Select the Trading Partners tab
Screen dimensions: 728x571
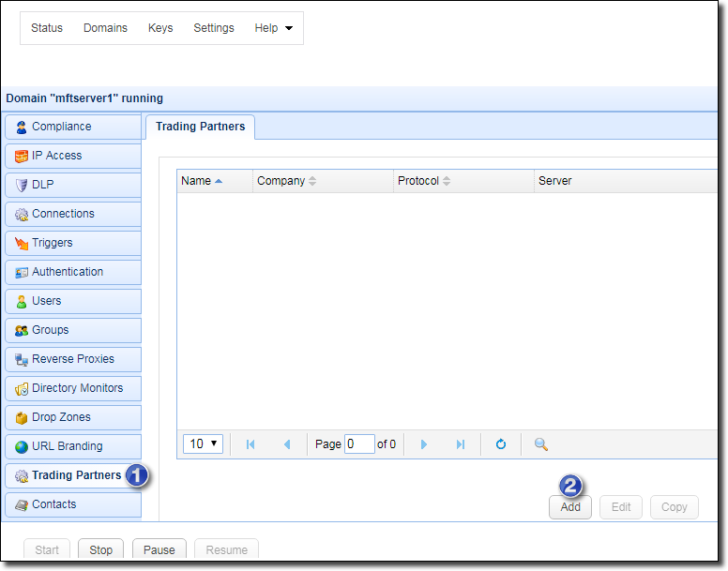click(200, 127)
